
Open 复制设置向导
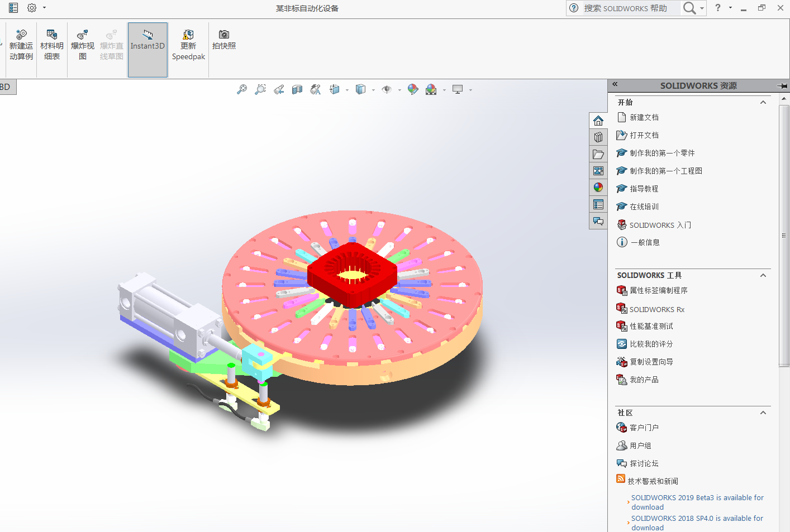(645, 362)
